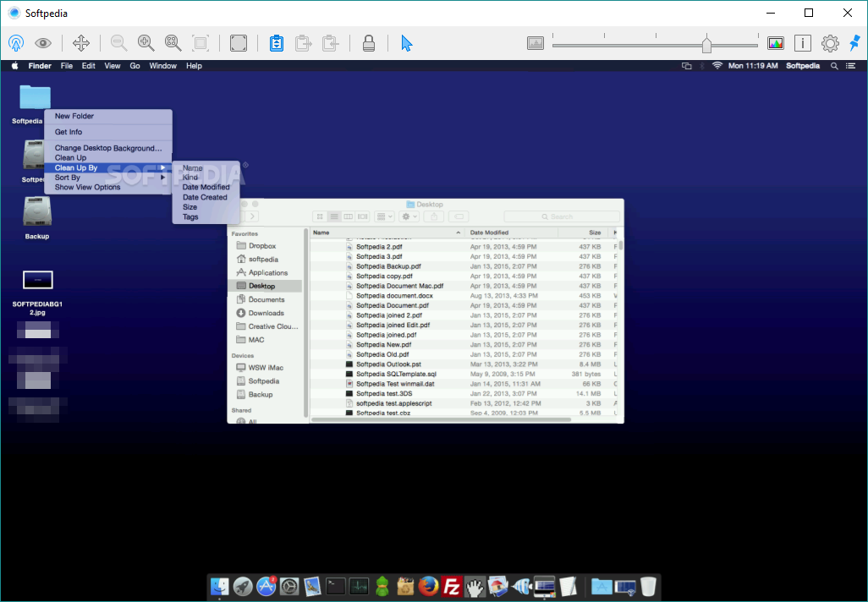The image size is (868, 602).
Task: Toggle the observe mode eye icon
Action: 43,42
